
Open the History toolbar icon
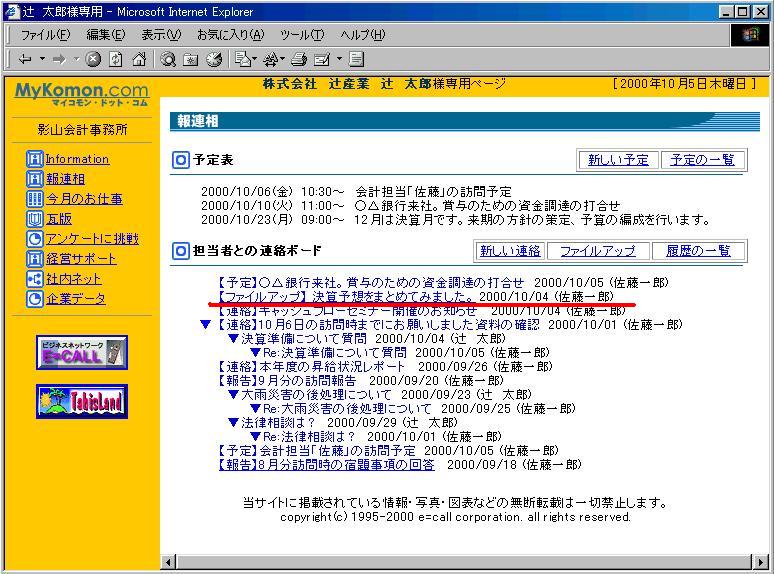[x=213, y=59]
